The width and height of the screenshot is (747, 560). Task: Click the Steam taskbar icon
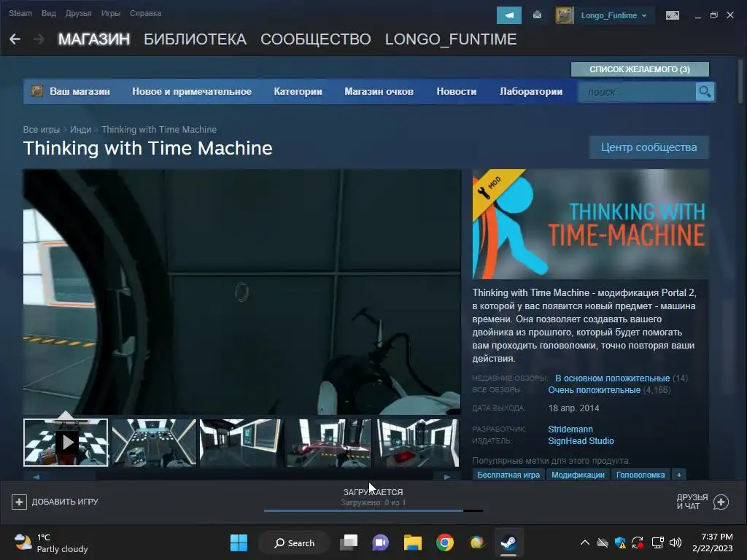[508, 542]
